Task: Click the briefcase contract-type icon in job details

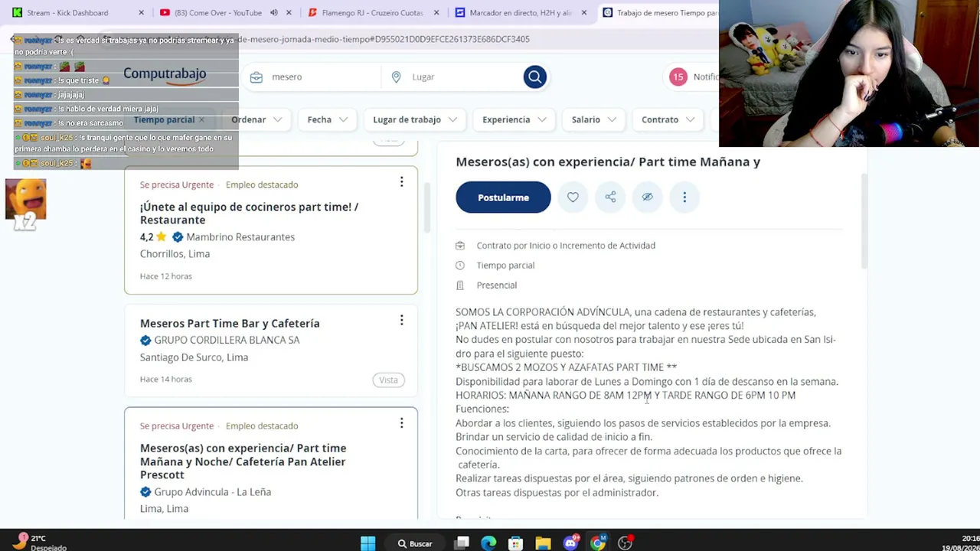Action: click(459, 246)
